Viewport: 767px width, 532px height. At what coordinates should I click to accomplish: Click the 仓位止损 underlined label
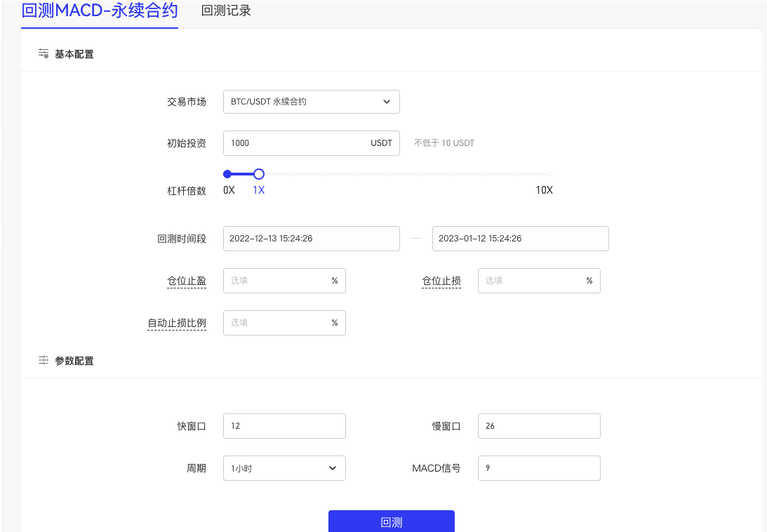(x=441, y=281)
